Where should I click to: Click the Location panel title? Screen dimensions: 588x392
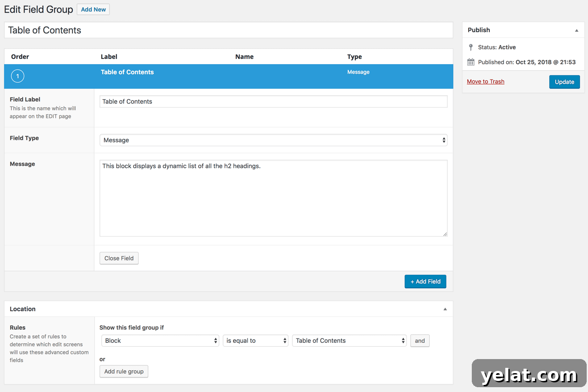point(23,309)
